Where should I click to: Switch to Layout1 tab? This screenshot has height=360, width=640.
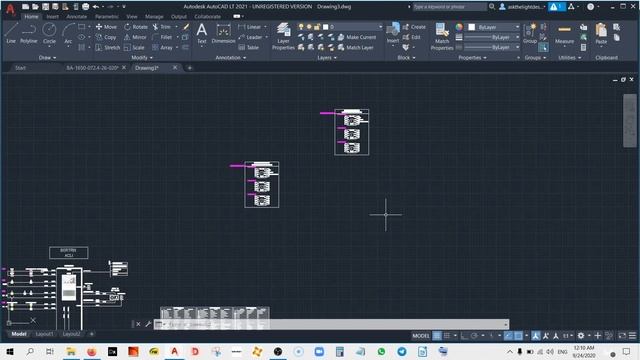coord(44,334)
